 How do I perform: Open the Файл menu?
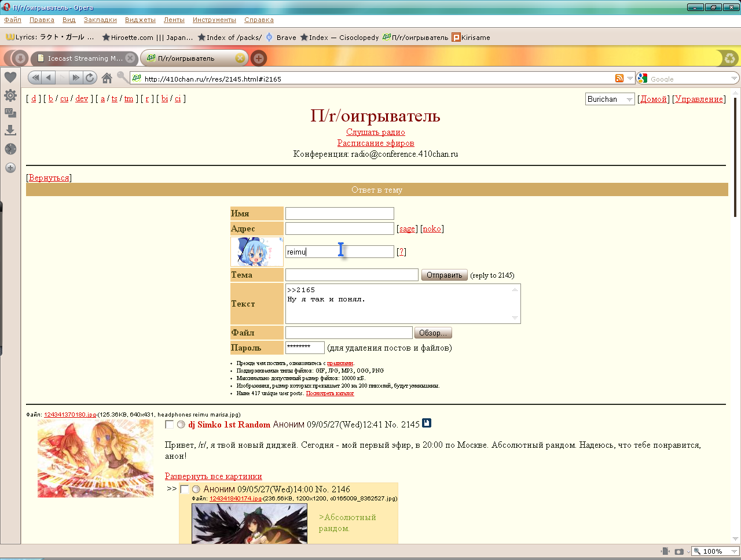(x=13, y=20)
